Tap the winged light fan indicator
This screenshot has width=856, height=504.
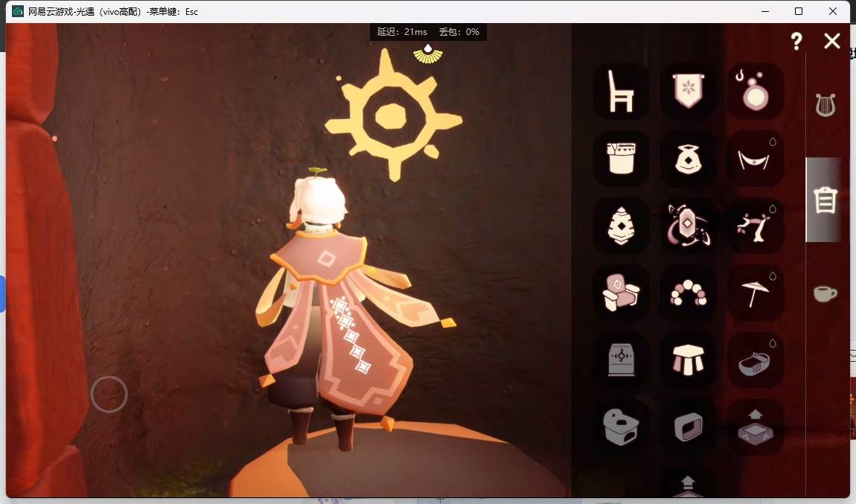tap(428, 54)
